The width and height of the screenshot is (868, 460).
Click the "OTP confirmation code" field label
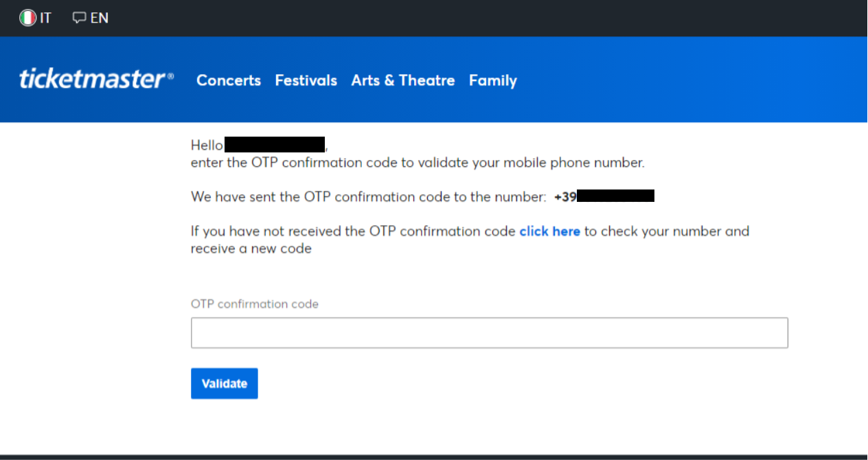click(255, 303)
